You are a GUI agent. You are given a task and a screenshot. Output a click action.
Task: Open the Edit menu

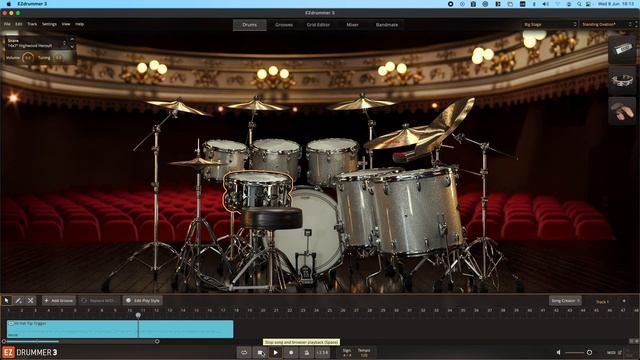[x=19, y=24]
